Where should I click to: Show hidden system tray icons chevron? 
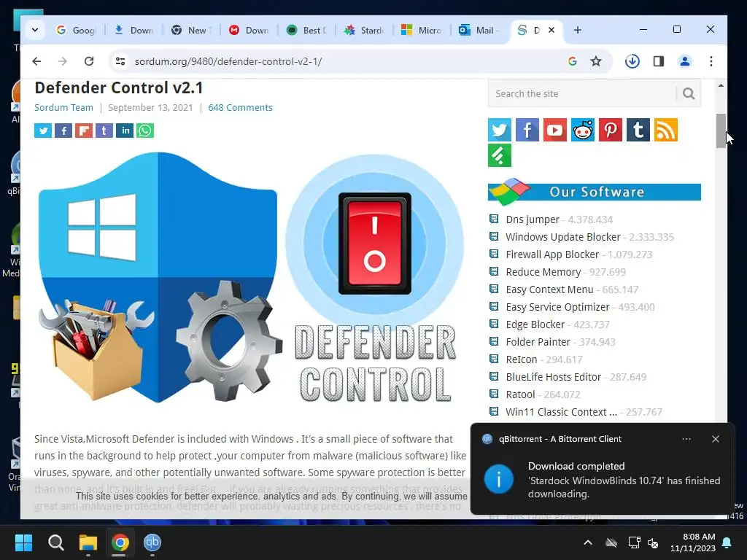tap(588, 542)
